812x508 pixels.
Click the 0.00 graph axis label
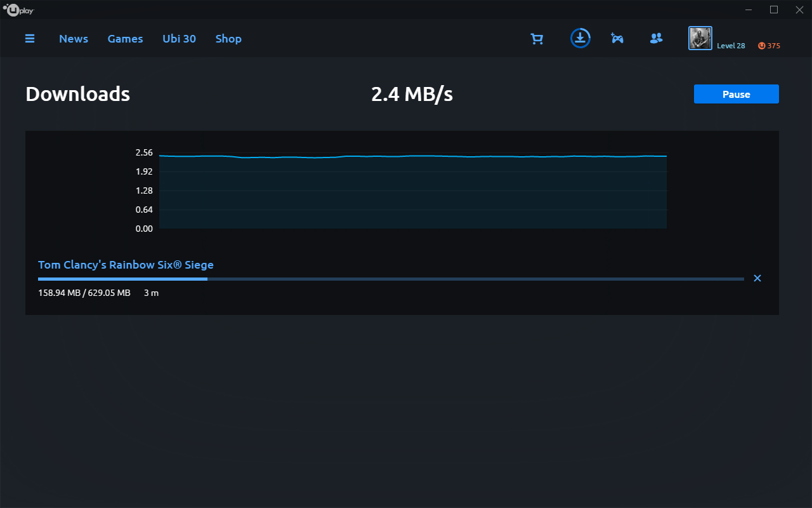click(x=144, y=229)
